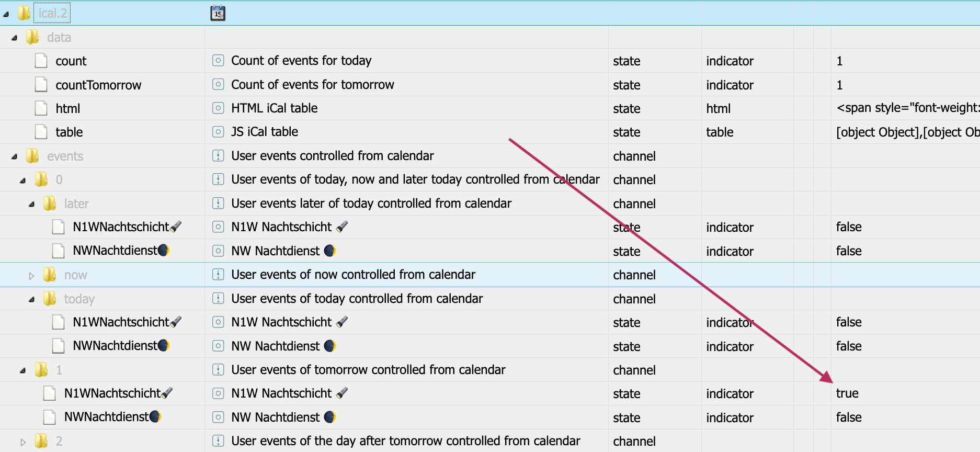980x452 pixels.
Task: Click 'User events of today controlled from calendar'
Action: click(357, 299)
